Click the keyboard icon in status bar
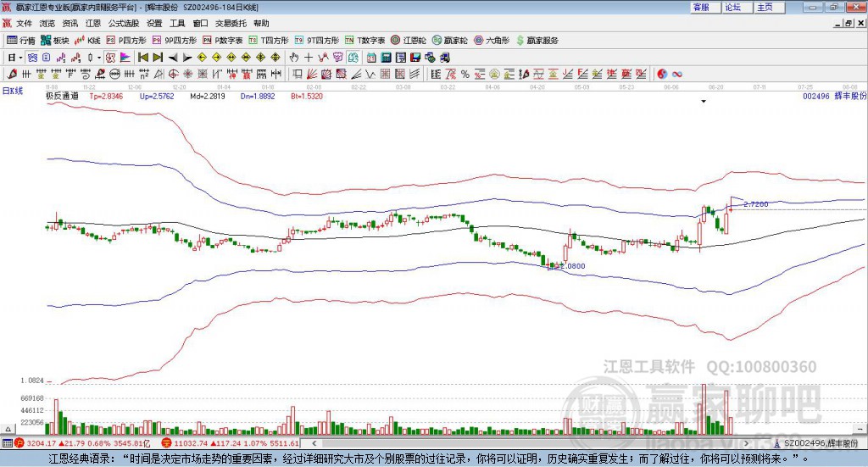 tap(7, 443)
